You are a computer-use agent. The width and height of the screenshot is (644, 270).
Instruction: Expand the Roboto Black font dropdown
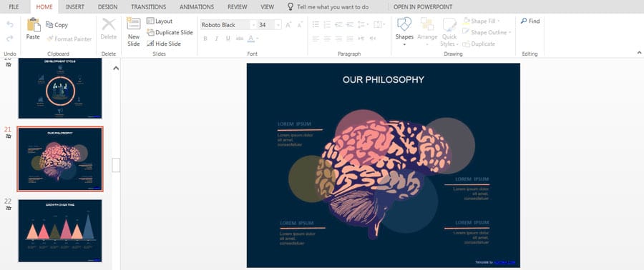coord(253,25)
